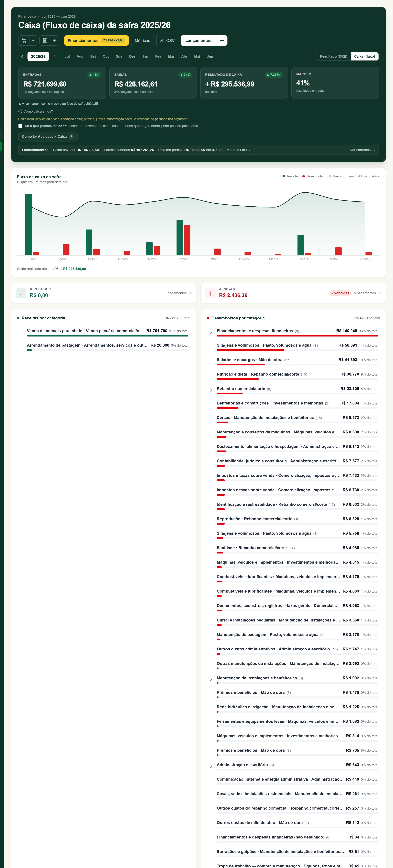Open the 'Como calculamos?' info icon
393x868 pixels.
point(20,112)
